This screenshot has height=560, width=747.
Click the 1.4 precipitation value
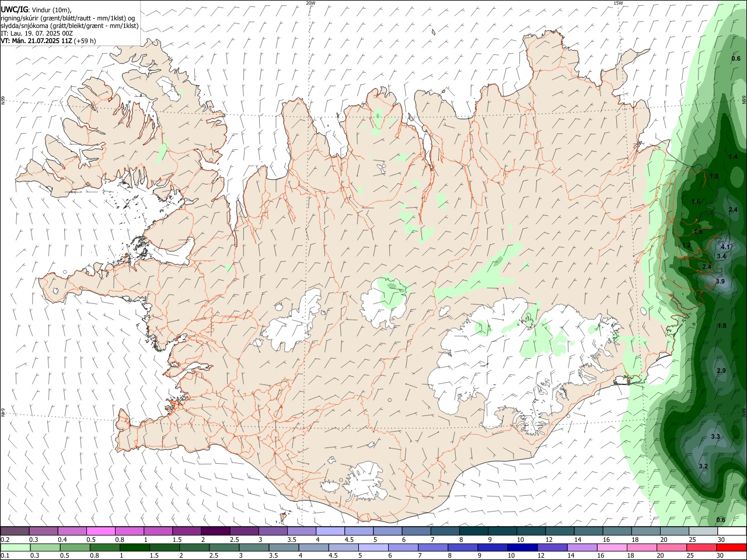tap(734, 157)
